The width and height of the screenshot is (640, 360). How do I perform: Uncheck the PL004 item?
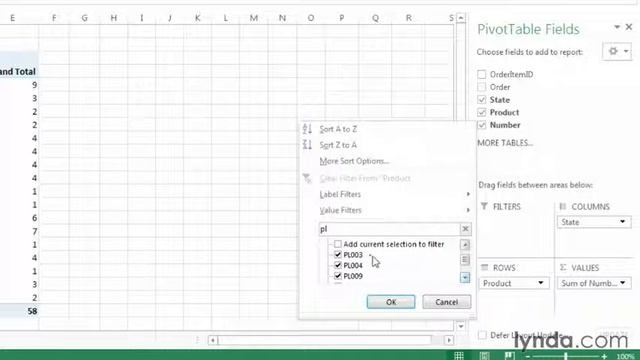(338, 265)
